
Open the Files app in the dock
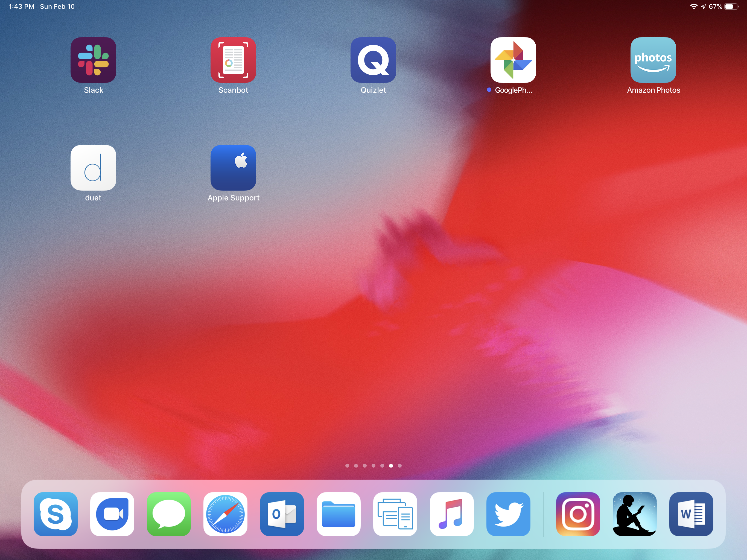click(x=339, y=514)
